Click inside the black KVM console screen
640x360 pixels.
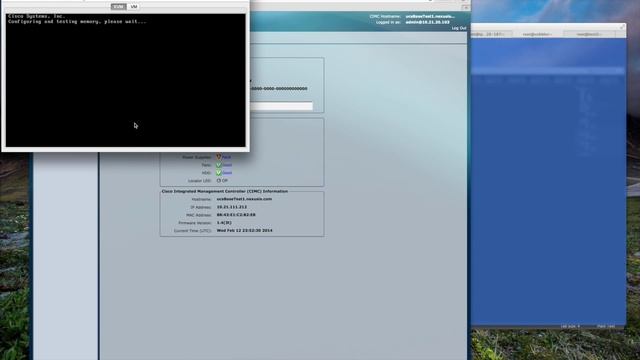click(126, 80)
